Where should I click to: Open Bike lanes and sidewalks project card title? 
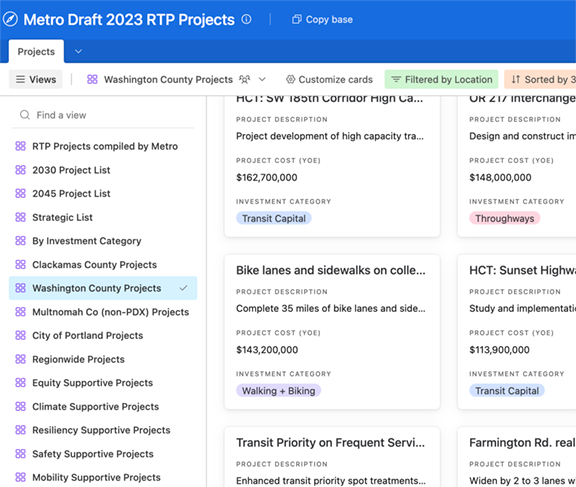[x=331, y=270]
